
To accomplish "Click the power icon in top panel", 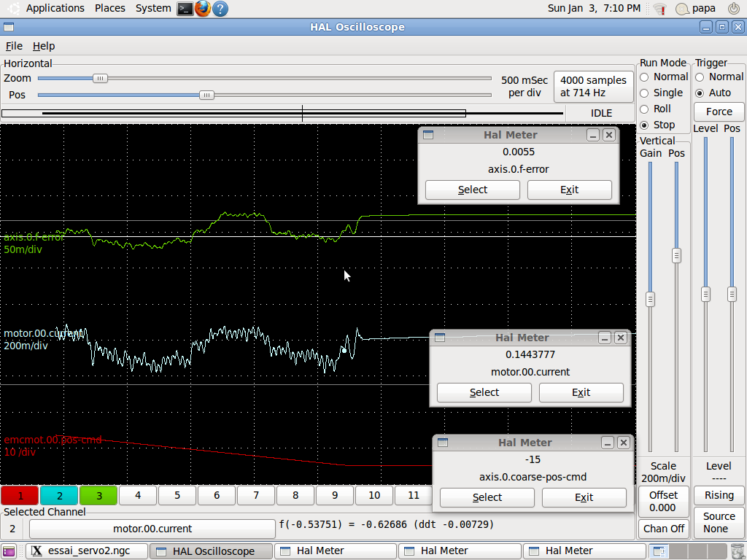I will 733,9.
